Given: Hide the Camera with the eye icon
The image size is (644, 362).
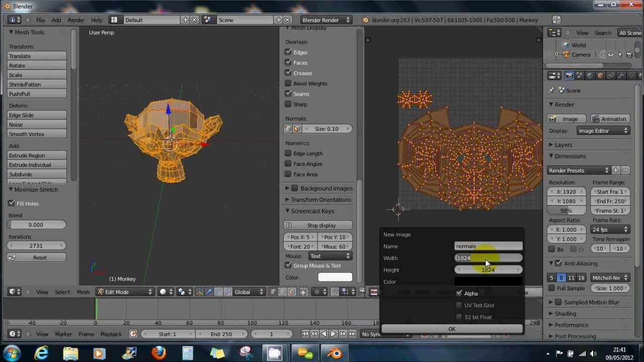Looking at the screenshot, I should 610,55.
